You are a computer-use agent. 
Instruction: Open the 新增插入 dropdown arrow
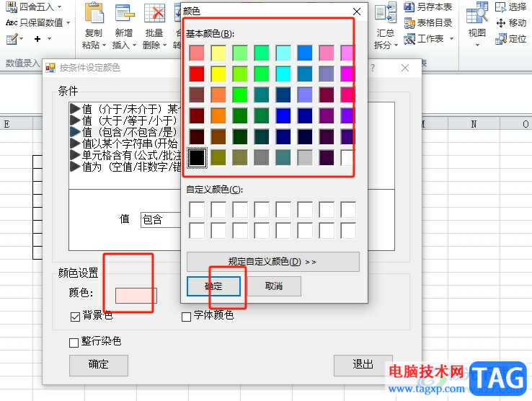pos(134,45)
